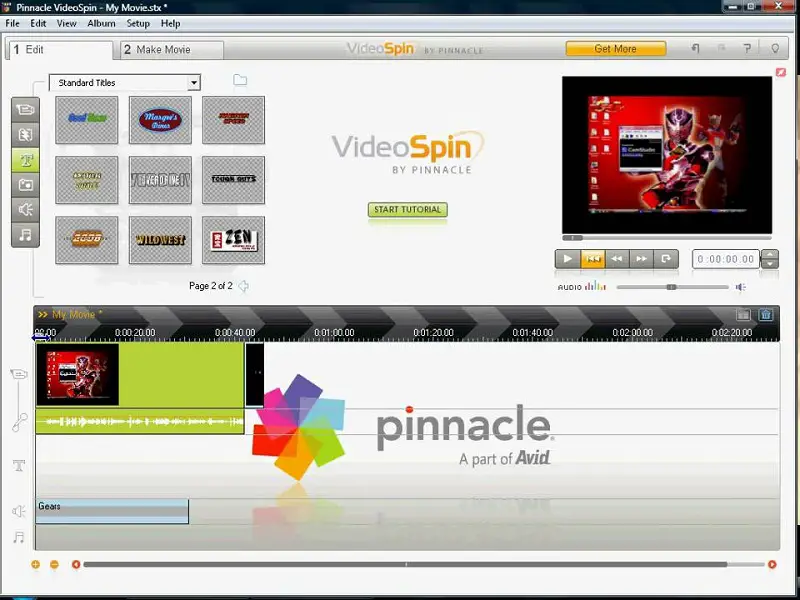Toggle the red preview enlarge icon
The height and width of the screenshot is (600, 800).
click(x=781, y=72)
